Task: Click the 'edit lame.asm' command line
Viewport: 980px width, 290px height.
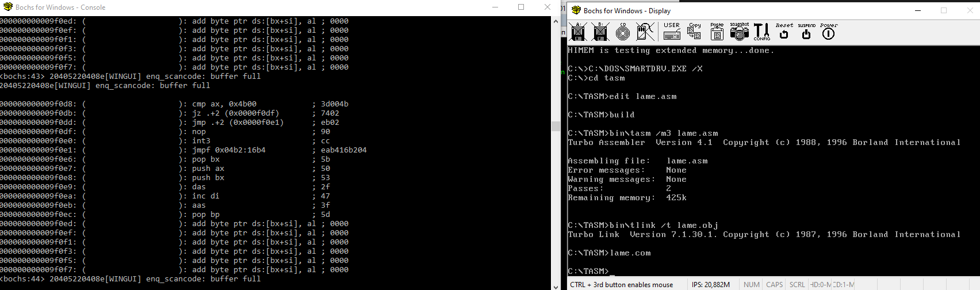Action: (622, 96)
